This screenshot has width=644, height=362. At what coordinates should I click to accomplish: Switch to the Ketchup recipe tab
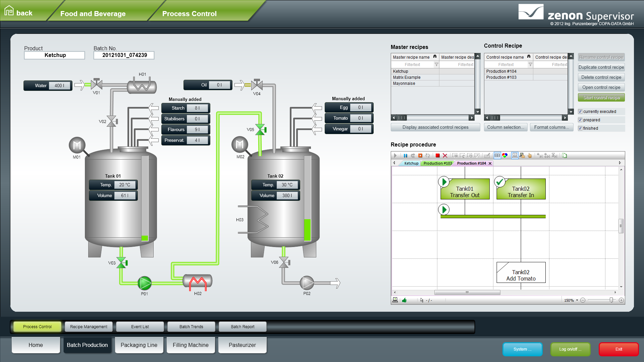point(411,163)
